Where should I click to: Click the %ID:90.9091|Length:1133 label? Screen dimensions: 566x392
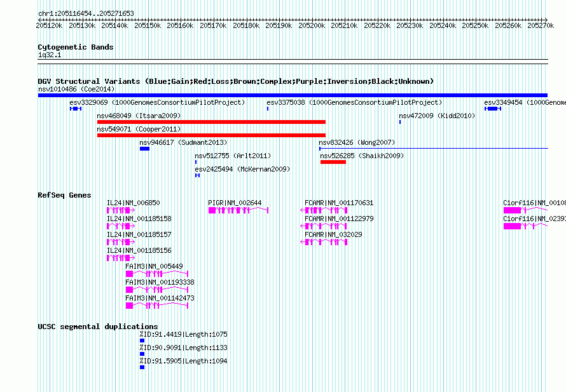pyautogui.click(x=183, y=348)
